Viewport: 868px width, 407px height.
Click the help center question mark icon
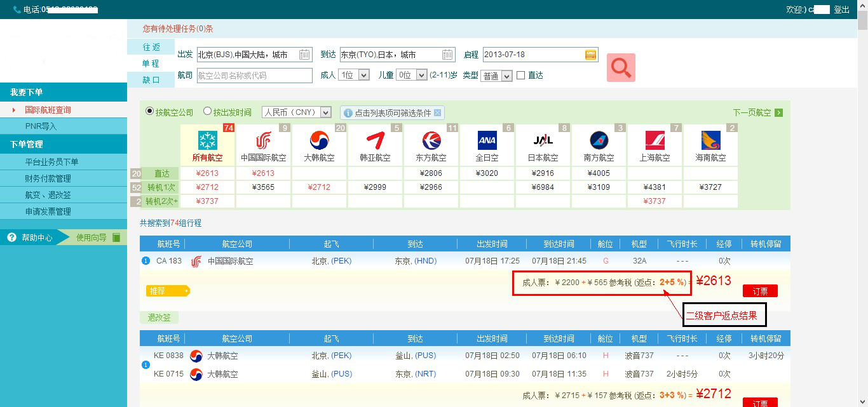[11, 237]
